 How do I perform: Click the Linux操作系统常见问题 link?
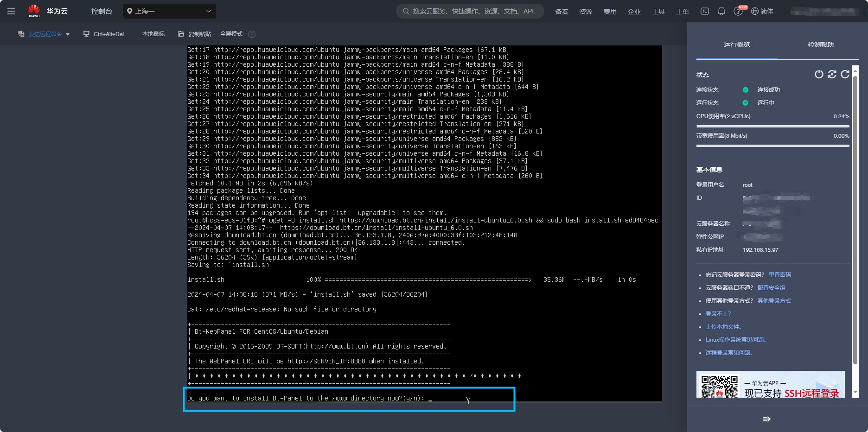737,340
